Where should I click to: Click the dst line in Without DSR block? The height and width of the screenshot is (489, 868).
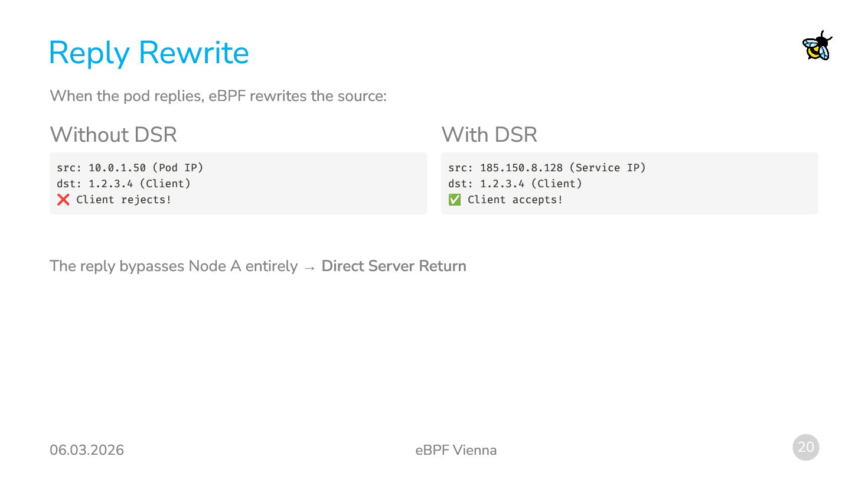pyautogui.click(x=123, y=184)
